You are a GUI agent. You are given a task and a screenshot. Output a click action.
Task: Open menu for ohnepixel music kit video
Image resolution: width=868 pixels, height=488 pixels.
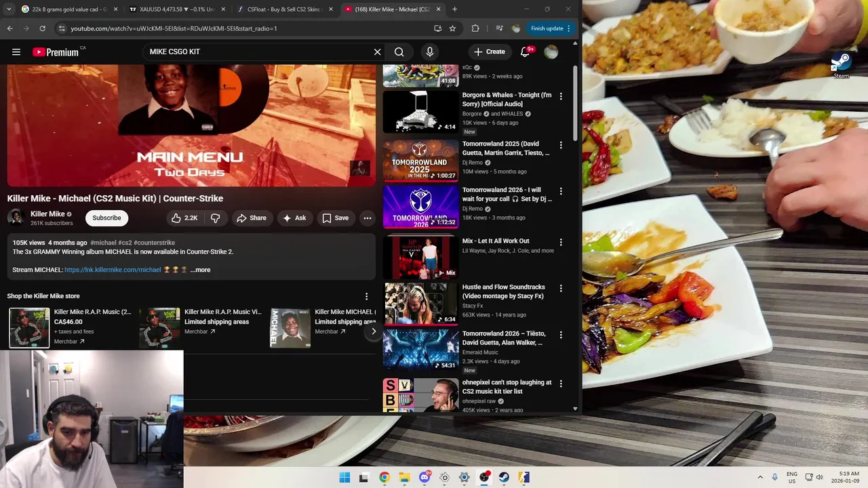(561, 384)
